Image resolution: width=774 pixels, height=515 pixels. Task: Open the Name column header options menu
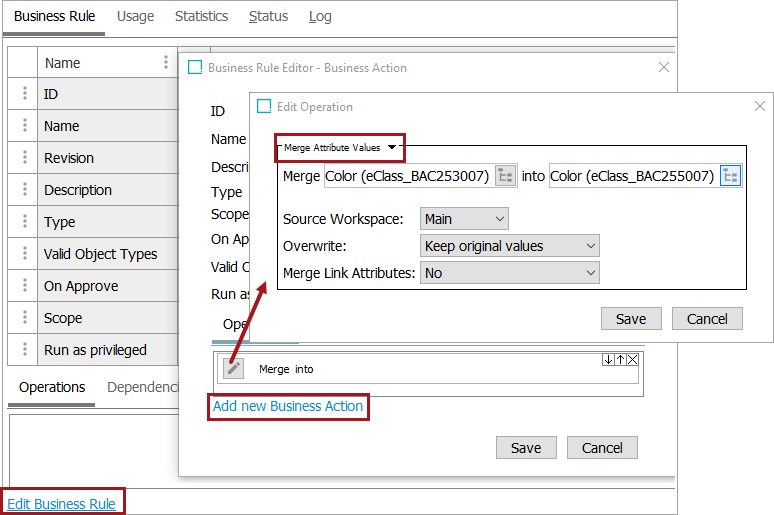click(x=166, y=62)
